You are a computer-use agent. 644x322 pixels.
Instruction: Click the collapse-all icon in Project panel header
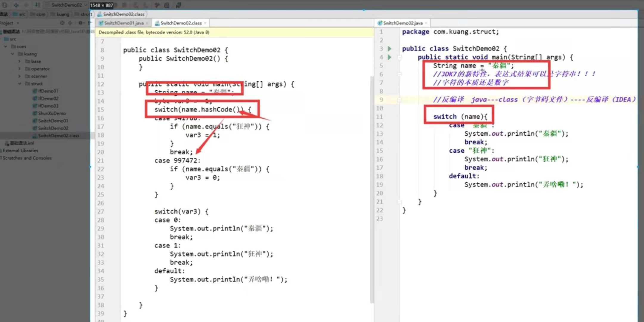[70, 23]
